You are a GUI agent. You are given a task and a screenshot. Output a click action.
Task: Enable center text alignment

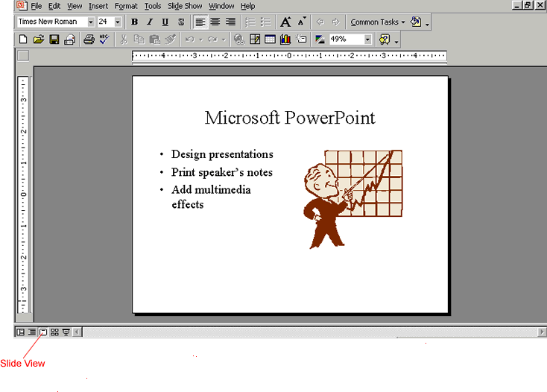215,22
